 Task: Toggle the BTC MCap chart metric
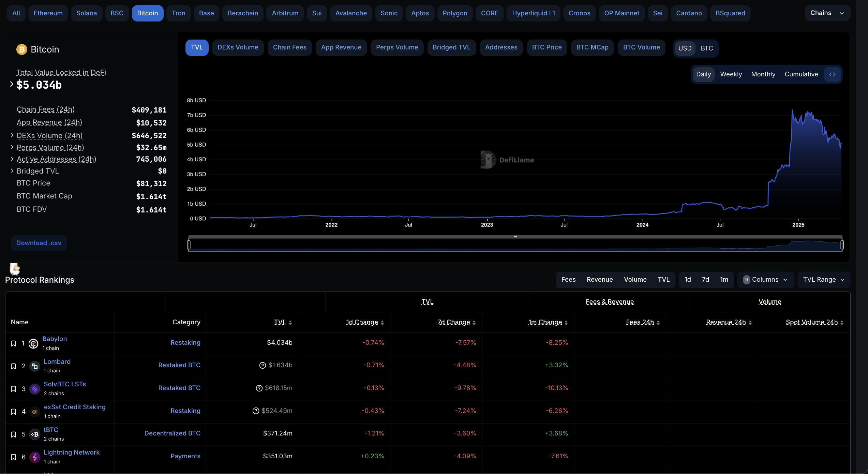(592, 47)
